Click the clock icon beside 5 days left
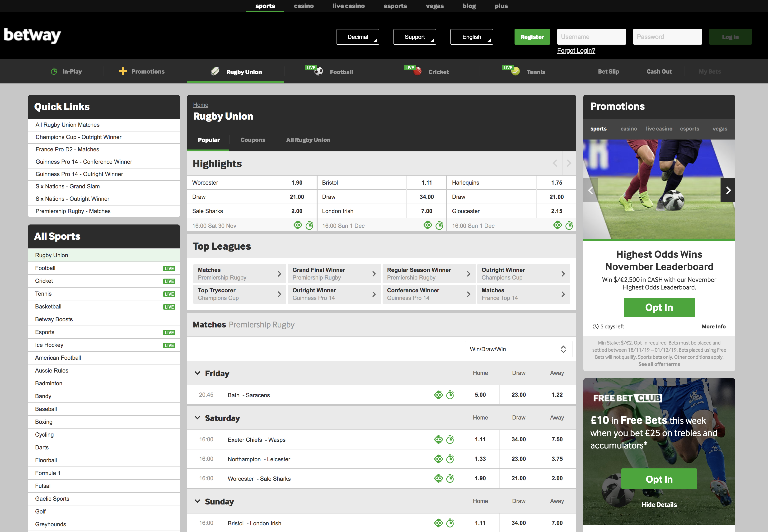Screen dimensions: 768x532 click(595, 326)
